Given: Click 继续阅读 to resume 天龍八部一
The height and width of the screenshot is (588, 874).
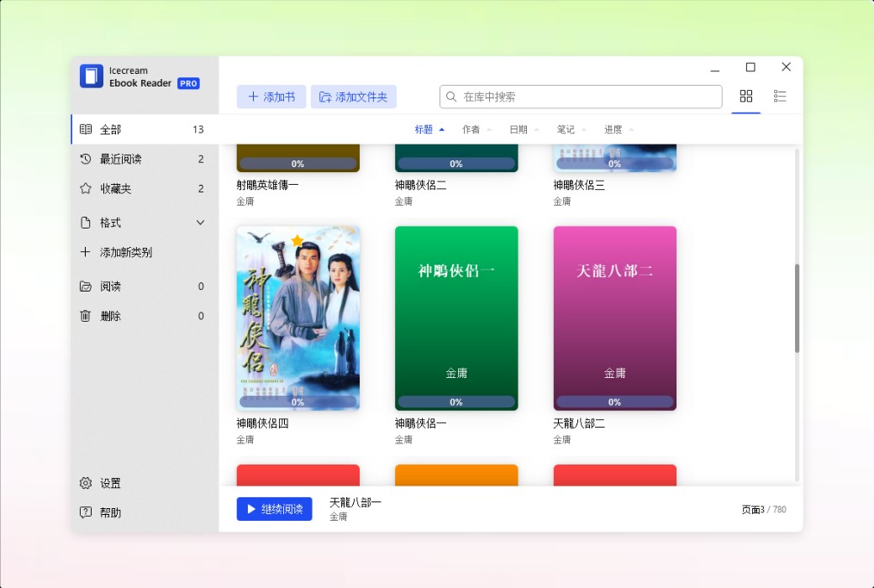Looking at the screenshot, I should click(274, 508).
